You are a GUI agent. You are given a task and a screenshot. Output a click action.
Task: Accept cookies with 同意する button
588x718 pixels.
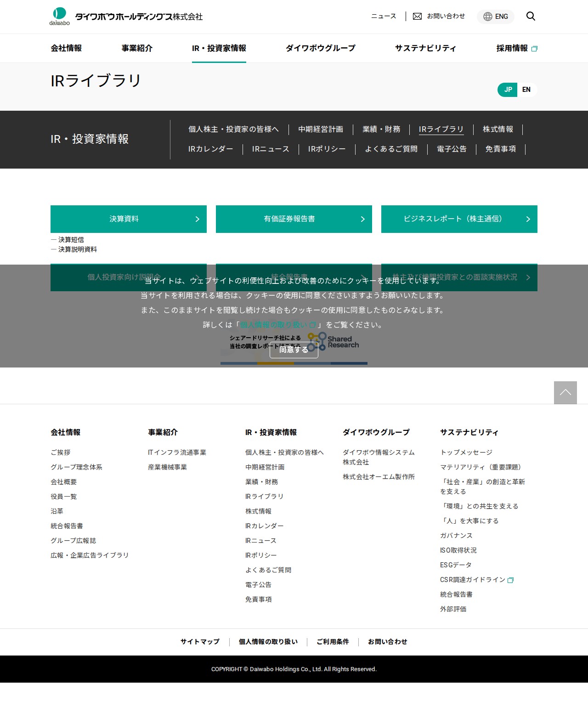pos(294,350)
